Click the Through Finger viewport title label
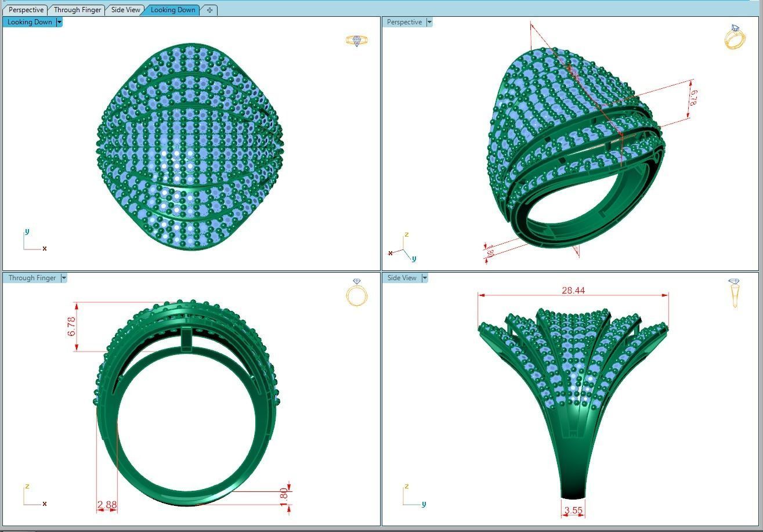763x532 pixels. (32, 278)
